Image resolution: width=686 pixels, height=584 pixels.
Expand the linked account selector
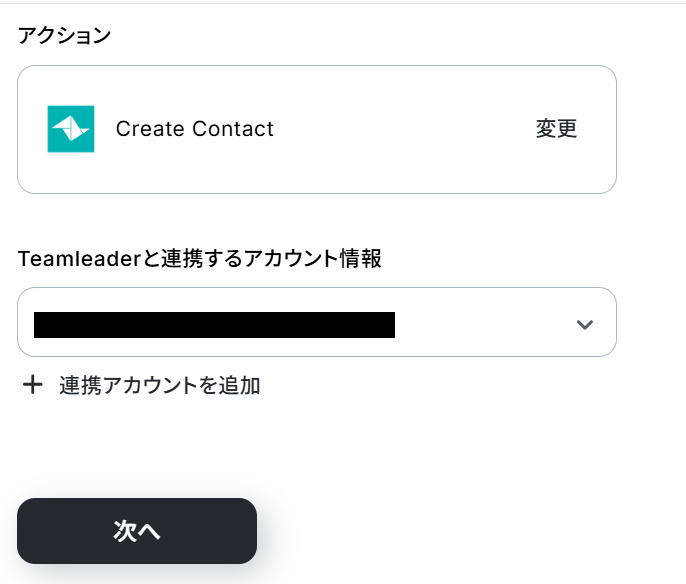click(x=316, y=322)
